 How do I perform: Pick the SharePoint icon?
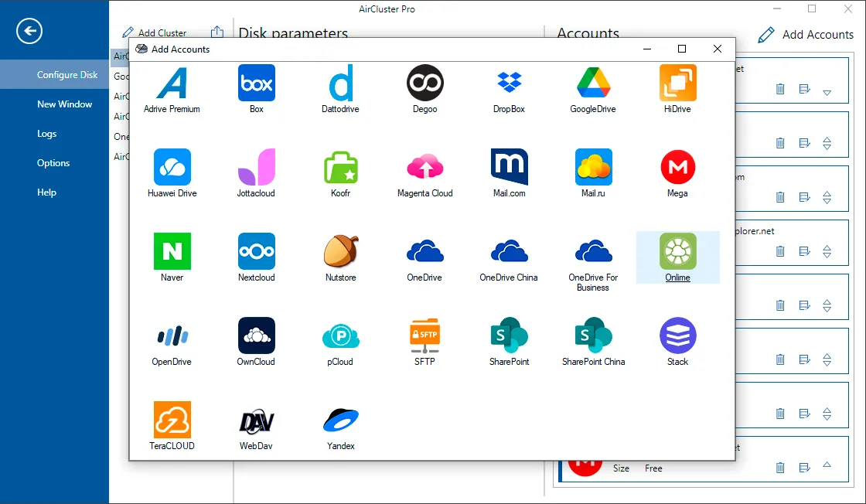point(510,335)
